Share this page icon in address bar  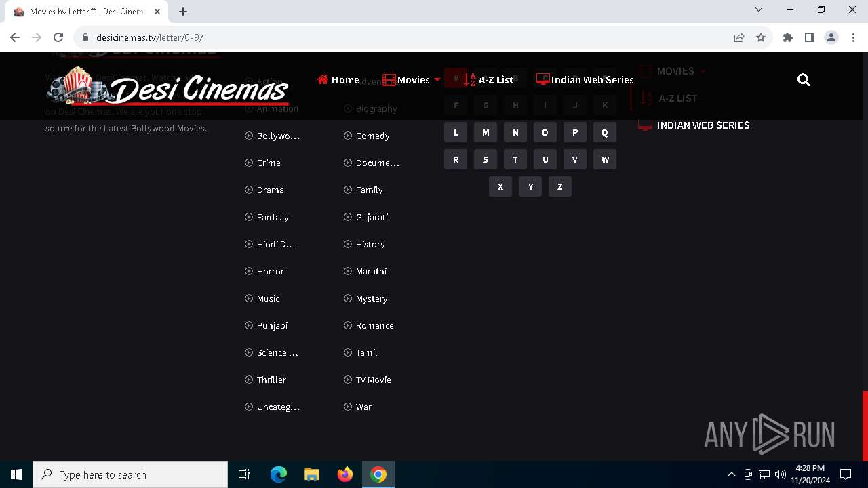(x=739, y=37)
